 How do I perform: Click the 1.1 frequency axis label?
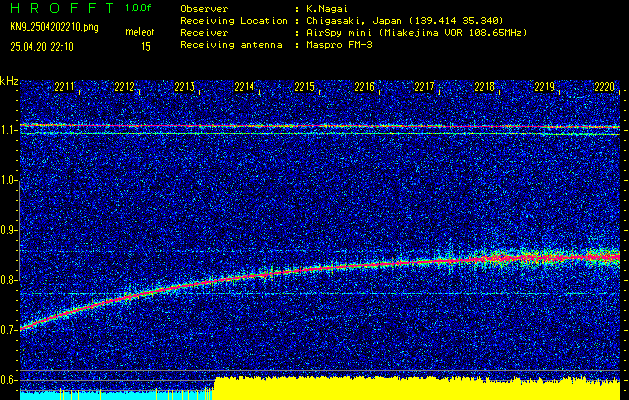7,130
